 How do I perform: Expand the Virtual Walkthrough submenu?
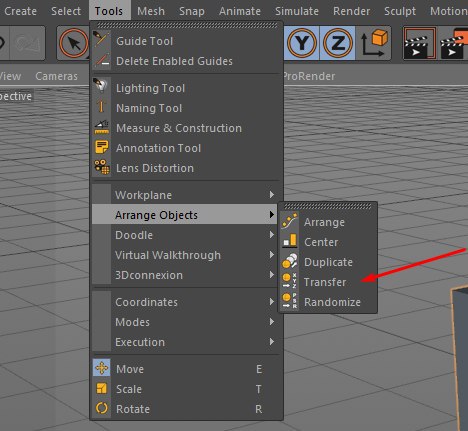[x=186, y=255]
